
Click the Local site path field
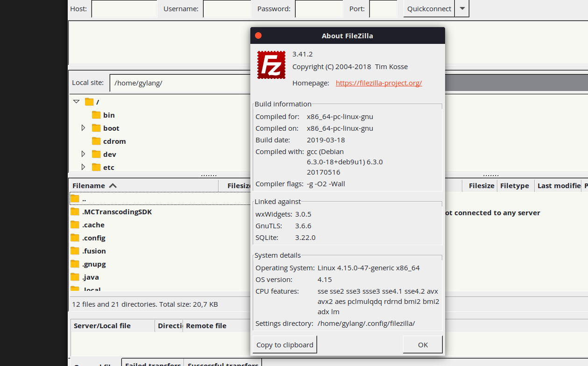click(x=180, y=83)
